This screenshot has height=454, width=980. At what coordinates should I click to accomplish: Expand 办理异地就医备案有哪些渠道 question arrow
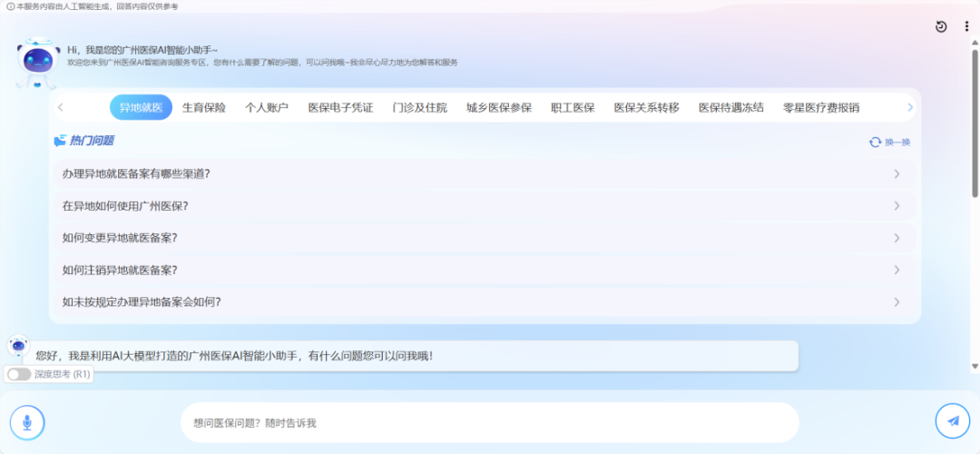(x=897, y=173)
